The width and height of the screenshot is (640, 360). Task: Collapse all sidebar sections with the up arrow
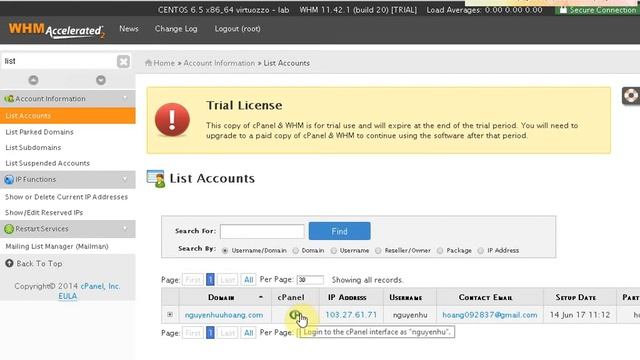click(33, 80)
